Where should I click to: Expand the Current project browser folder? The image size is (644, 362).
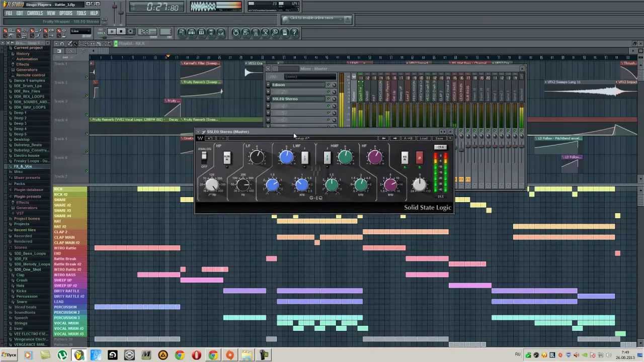(28, 48)
